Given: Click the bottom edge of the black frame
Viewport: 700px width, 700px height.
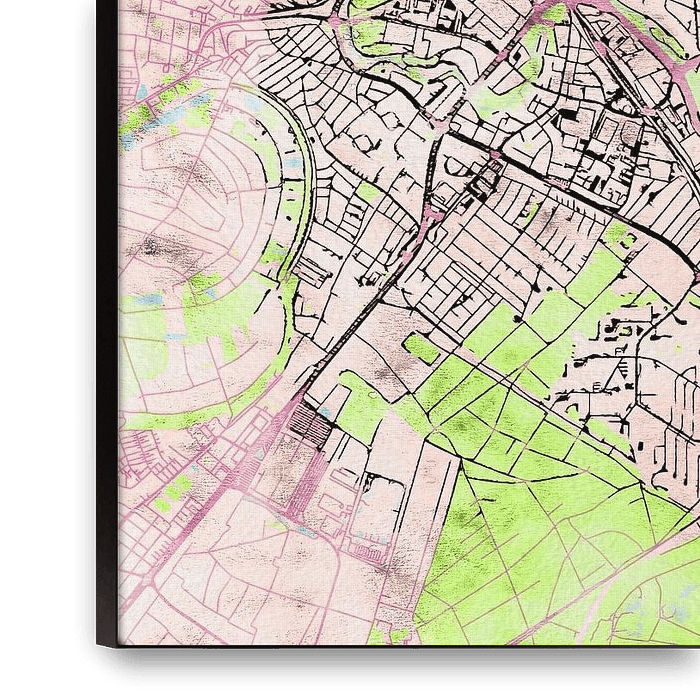Looking at the screenshot, I should coord(400,650).
